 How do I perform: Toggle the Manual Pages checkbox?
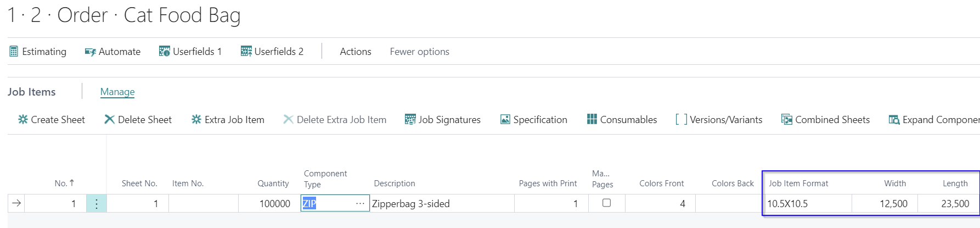pyautogui.click(x=606, y=203)
